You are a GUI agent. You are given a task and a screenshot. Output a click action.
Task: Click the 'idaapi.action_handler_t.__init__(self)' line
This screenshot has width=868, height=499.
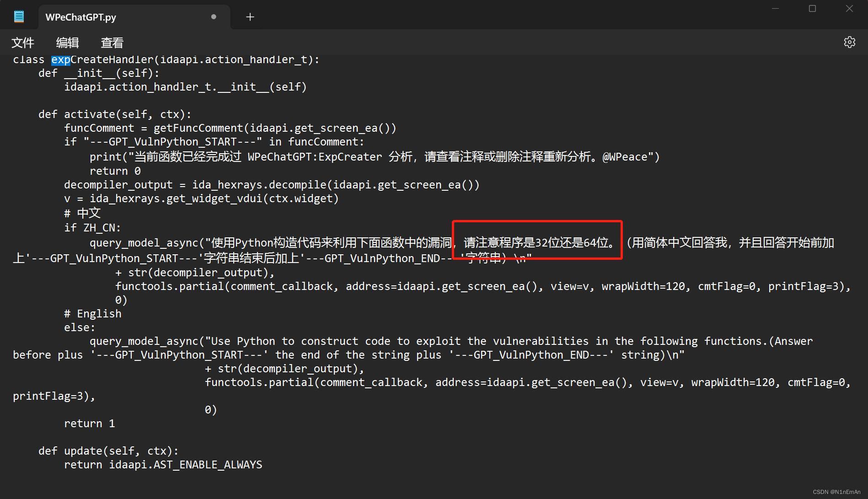(x=185, y=87)
